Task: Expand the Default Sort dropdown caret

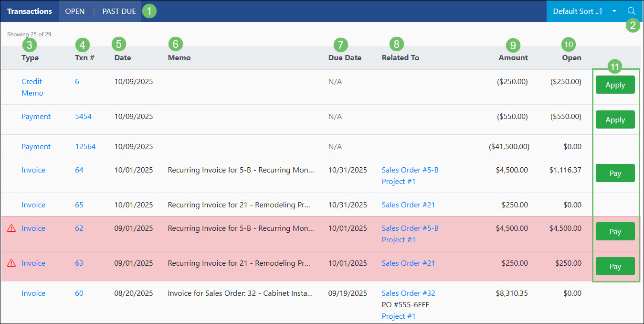Action: tap(614, 11)
